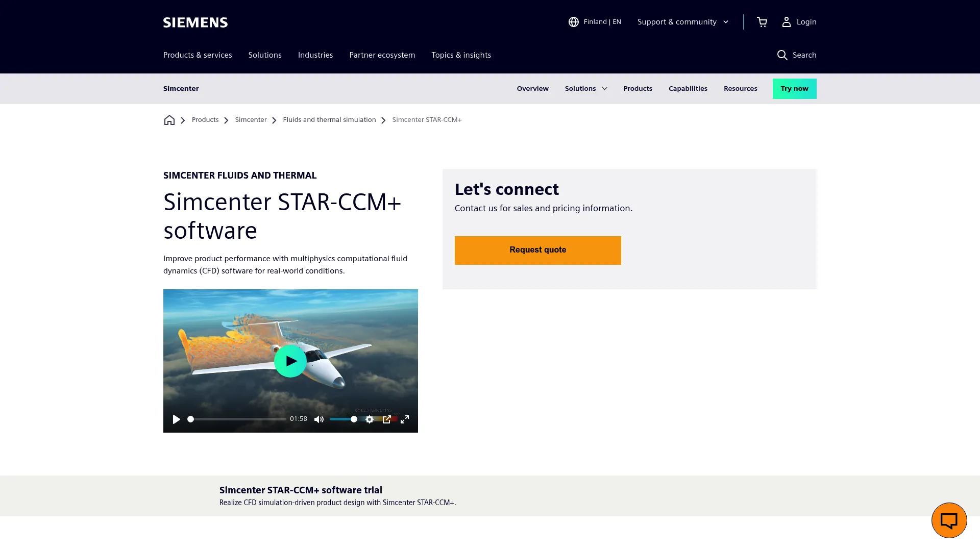
Task: Open the Partner ecosystem menu
Action: click(382, 55)
